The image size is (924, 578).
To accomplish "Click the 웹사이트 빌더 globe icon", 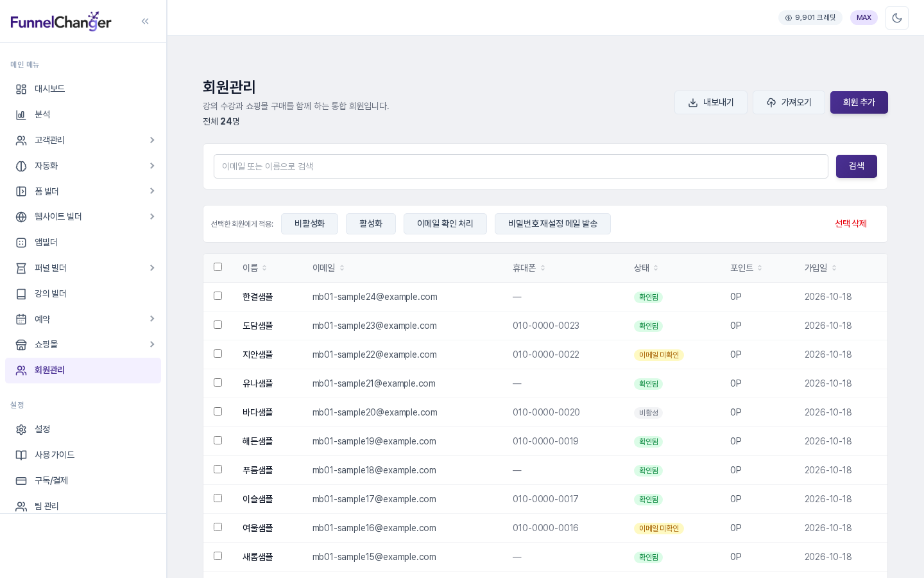I will [21, 217].
